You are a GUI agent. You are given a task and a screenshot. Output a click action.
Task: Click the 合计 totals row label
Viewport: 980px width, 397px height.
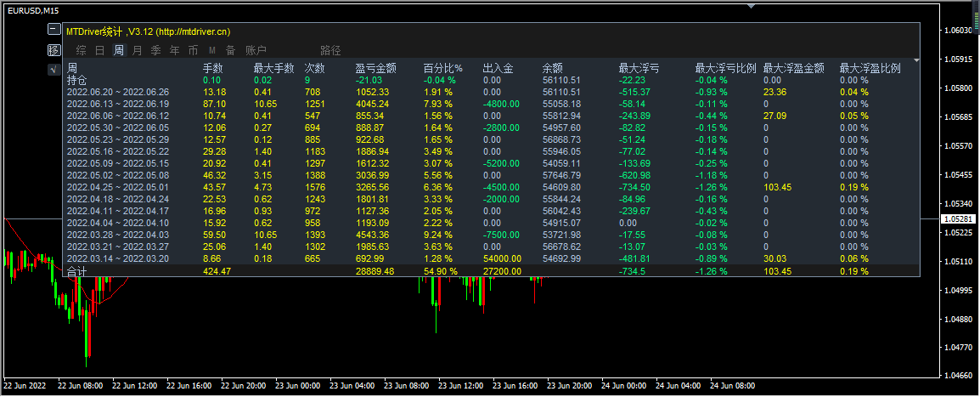tap(77, 270)
